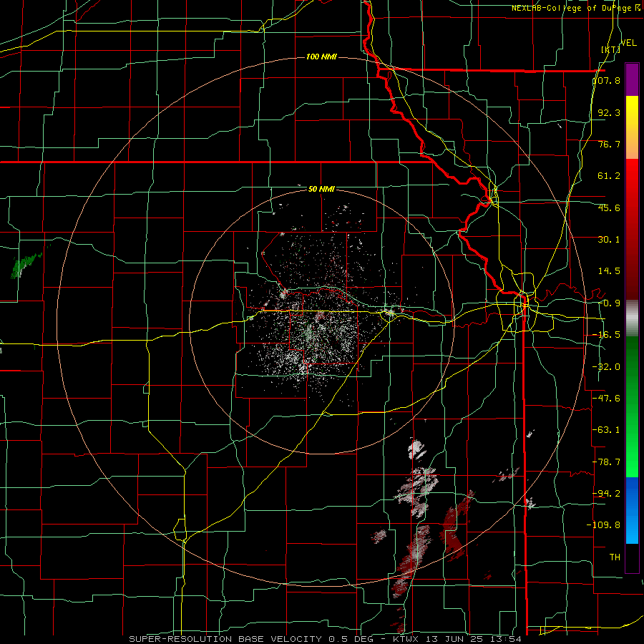The width and height of the screenshot is (644, 644).
Task: Click the -109.8 legend value
Action: click(x=604, y=525)
